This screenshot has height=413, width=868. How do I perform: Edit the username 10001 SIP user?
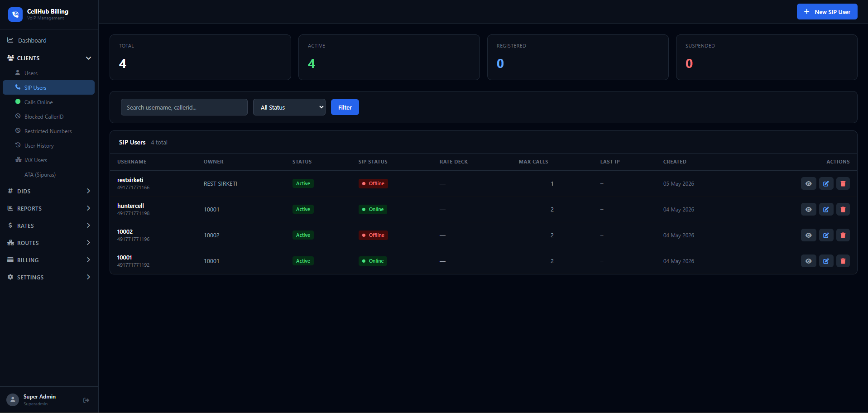(x=826, y=261)
